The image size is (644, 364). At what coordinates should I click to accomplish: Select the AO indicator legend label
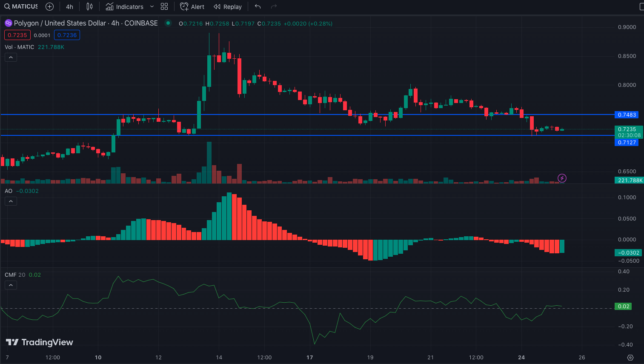(x=9, y=191)
